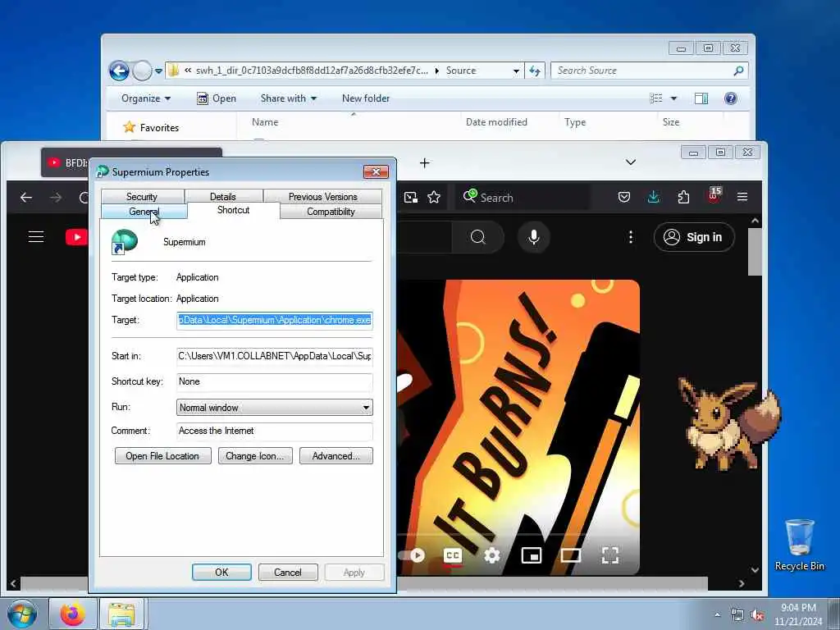Search with your voice microphone button
Screen dimensions: 840x630
pyautogui.click(x=534, y=237)
